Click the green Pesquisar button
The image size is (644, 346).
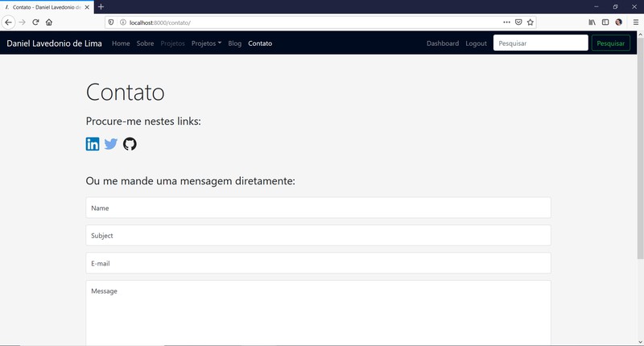coord(611,43)
